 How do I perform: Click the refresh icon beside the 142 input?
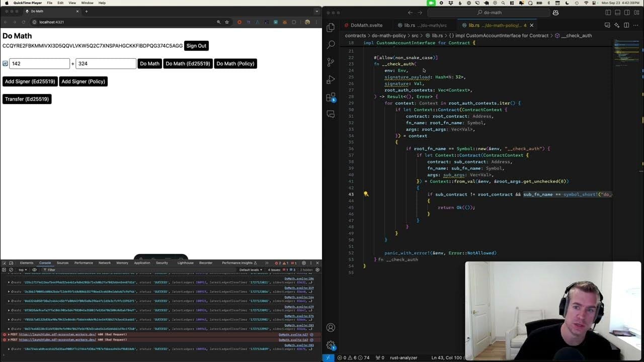[6, 64]
